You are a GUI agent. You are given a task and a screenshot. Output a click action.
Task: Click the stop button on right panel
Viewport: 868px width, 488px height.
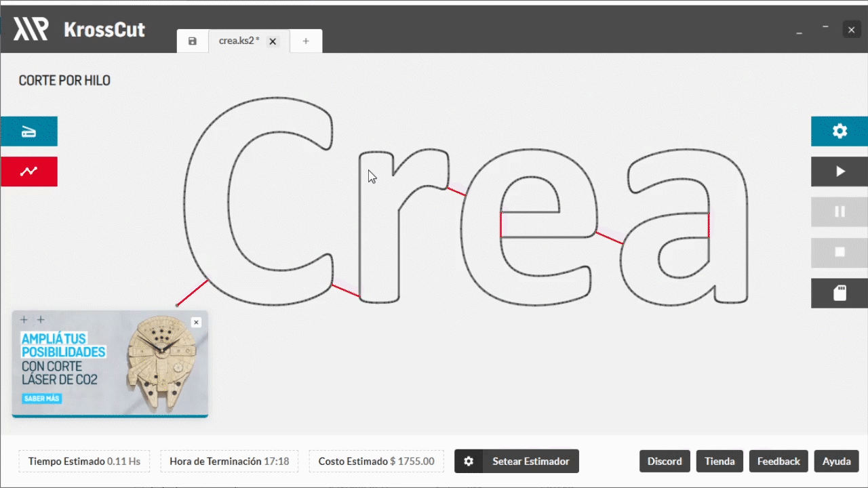pyautogui.click(x=840, y=252)
